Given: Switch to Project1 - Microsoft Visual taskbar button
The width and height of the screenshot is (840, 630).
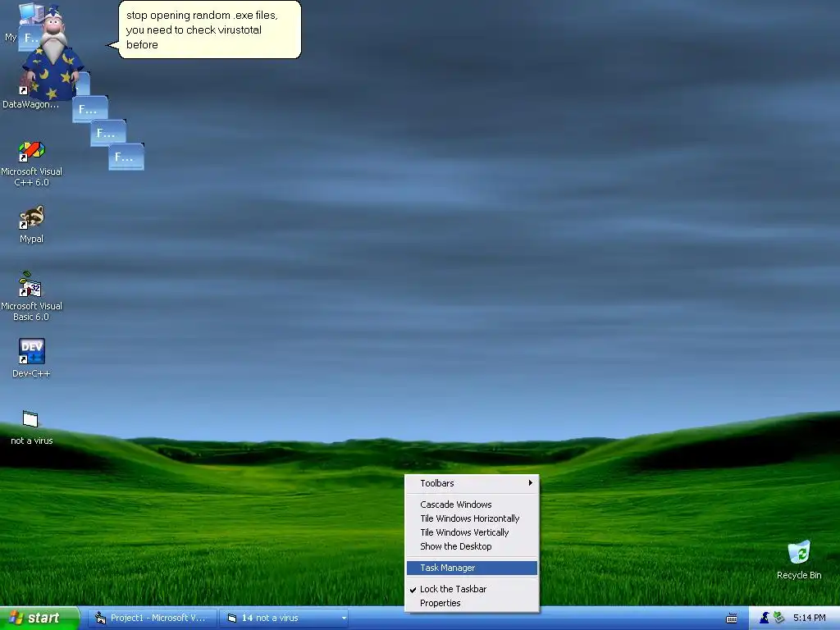Looking at the screenshot, I should pyautogui.click(x=153, y=618).
